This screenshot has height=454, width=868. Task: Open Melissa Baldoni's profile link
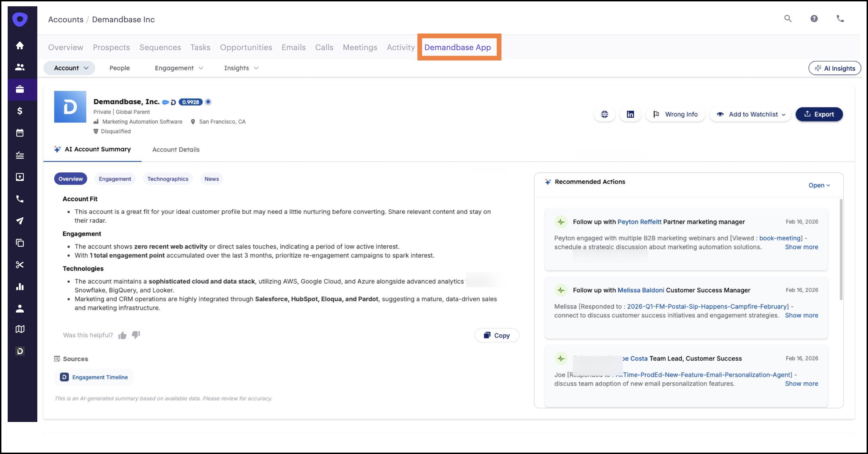click(641, 290)
